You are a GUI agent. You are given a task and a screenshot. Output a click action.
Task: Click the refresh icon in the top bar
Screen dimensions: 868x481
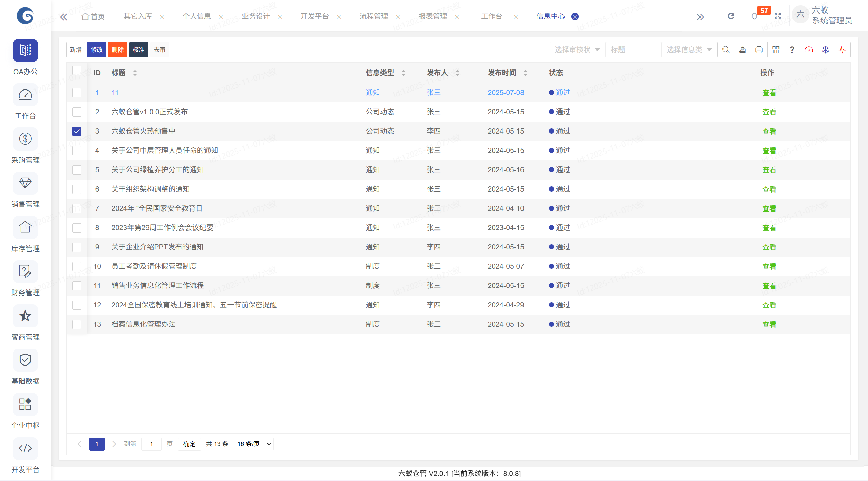tap(731, 16)
